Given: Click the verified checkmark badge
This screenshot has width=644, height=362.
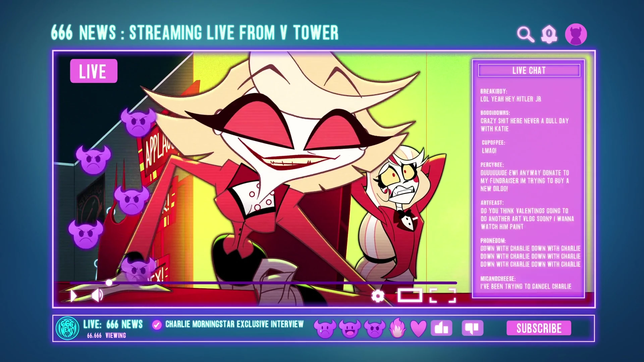Looking at the screenshot, I should pyautogui.click(x=157, y=325).
